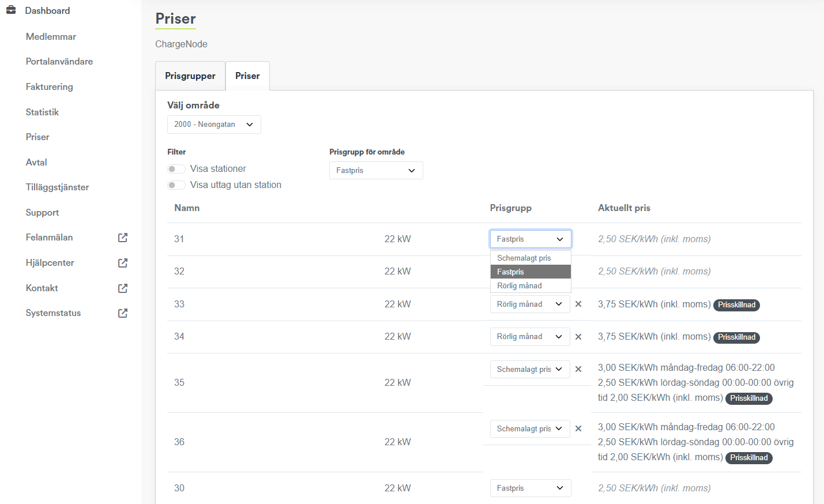Enable the Visa stationer toggle

(176, 169)
